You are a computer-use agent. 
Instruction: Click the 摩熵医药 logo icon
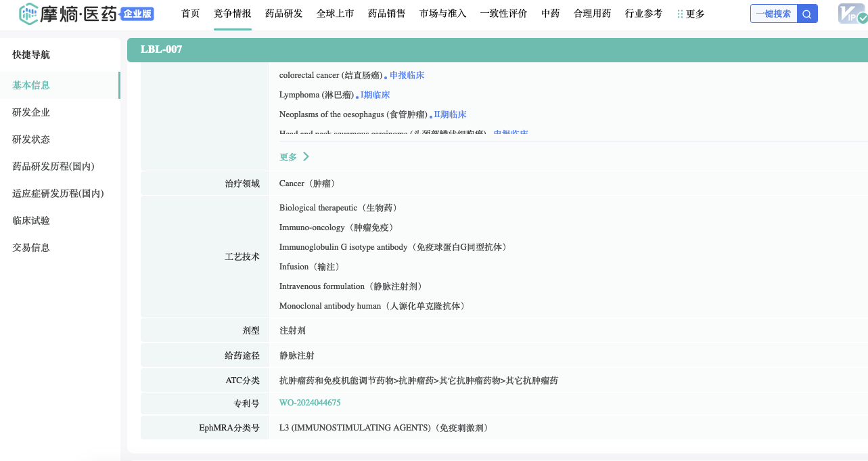point(29,13)
